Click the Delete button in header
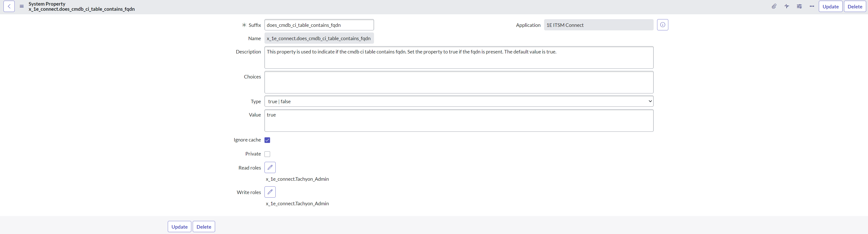Image resolution: width=868 pixels, height=234 pixels. tap(855, 6)
